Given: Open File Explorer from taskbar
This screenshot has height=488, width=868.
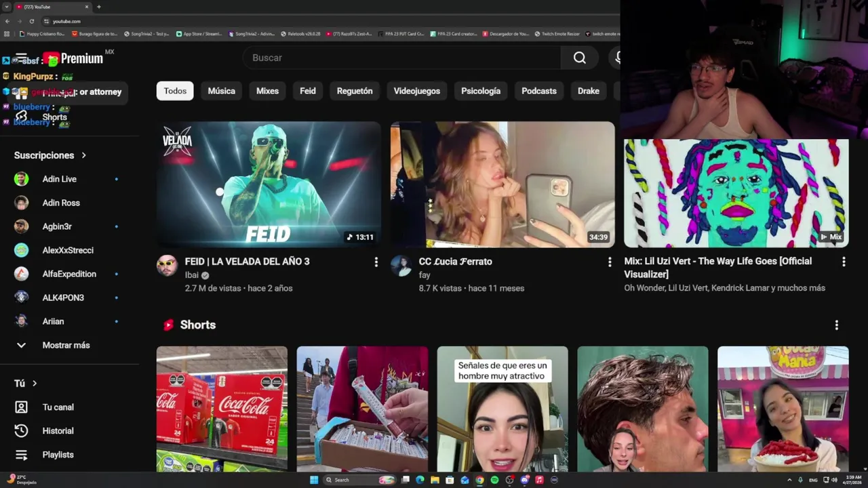Looking at the screenshot, I should coord(435,480).
